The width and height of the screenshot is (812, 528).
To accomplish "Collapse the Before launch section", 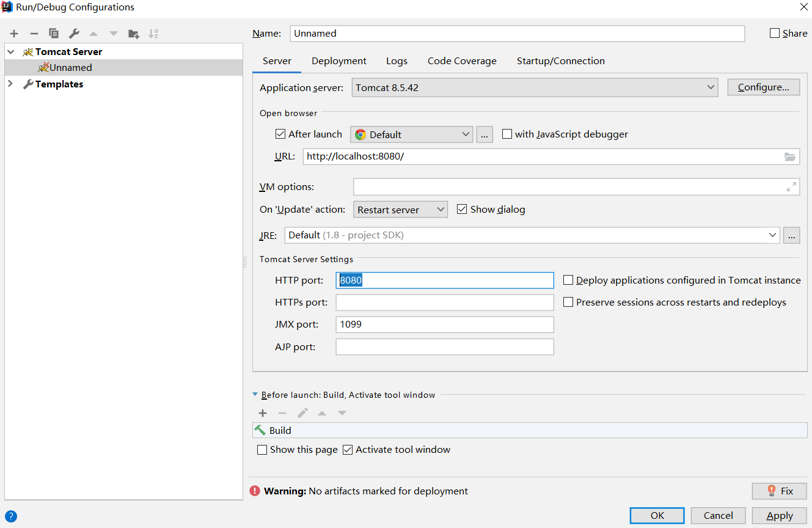I will pyautogui.click(x=255, y=395).
